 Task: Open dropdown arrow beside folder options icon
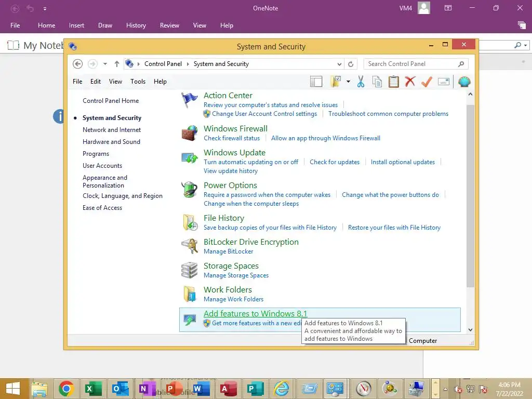coord(348,82)
